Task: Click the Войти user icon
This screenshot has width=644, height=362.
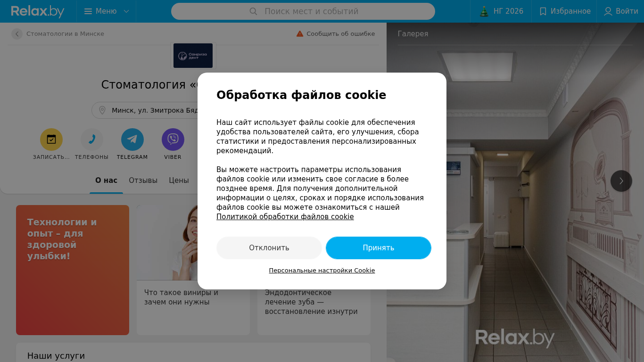Action: (x=608, y=11)
